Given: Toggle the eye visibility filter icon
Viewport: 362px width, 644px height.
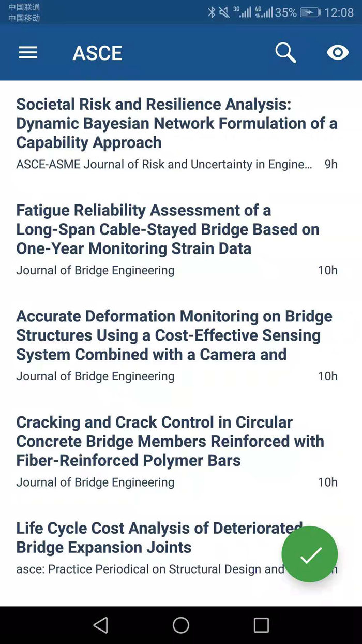Looking at the screenshot, I should (338, 52).
